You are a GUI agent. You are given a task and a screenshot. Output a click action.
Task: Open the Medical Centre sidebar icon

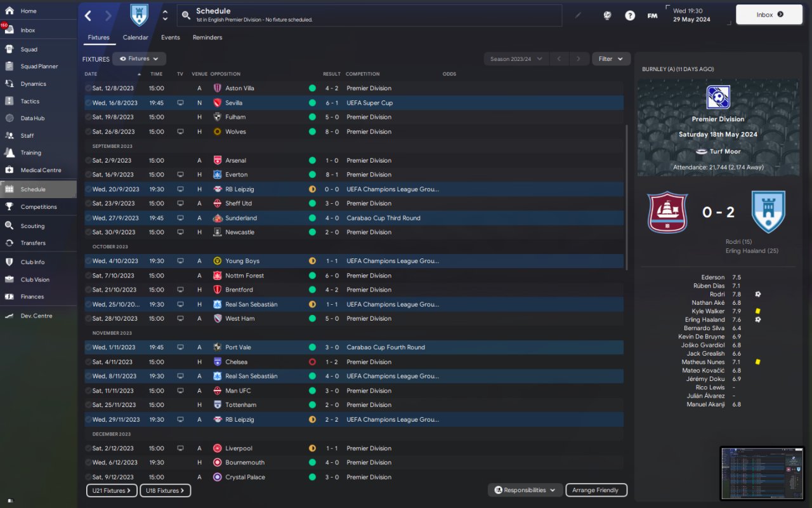click(9, 170)
